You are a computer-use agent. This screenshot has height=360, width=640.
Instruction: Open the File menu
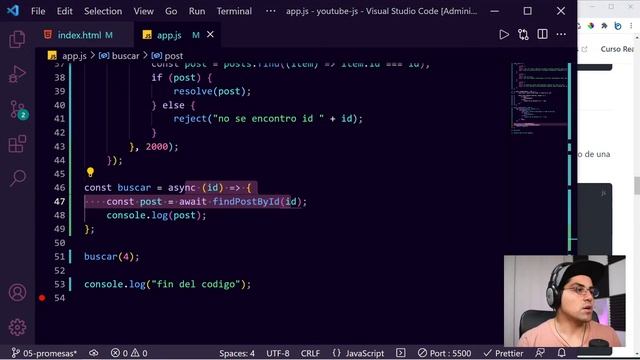coord(38,11)
